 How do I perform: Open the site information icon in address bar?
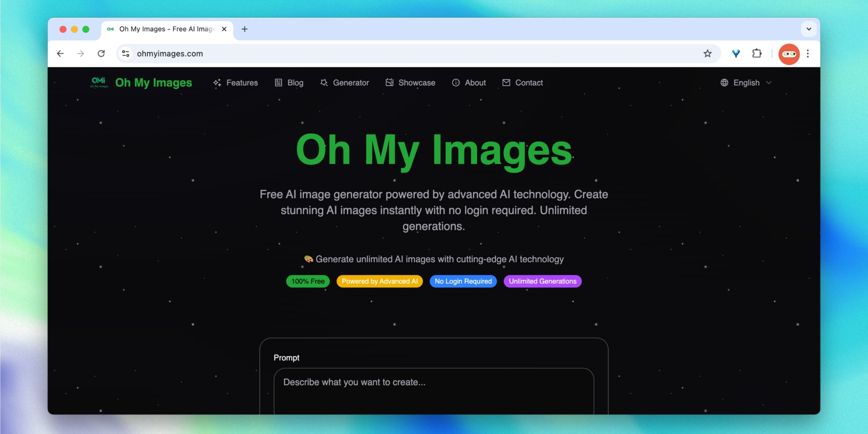point(125,53)
